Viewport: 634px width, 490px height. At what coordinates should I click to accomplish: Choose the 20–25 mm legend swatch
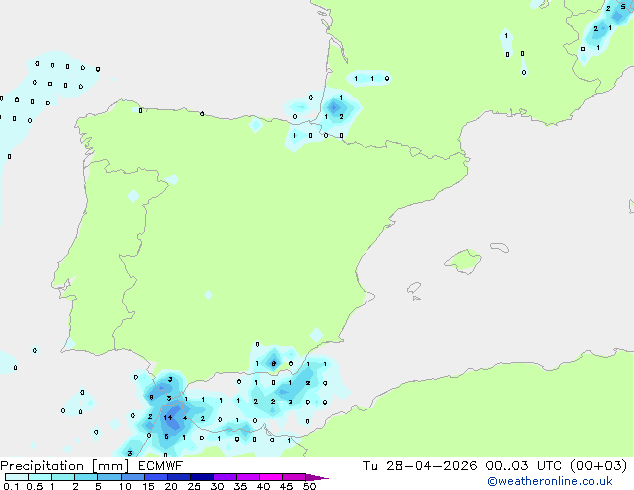click(179, 477)
